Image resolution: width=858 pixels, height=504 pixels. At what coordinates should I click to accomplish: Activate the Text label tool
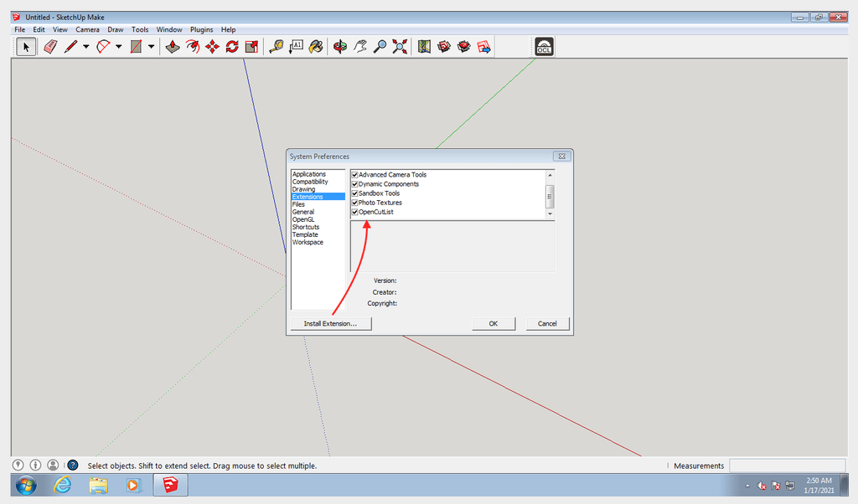click(x=296, y=47)
